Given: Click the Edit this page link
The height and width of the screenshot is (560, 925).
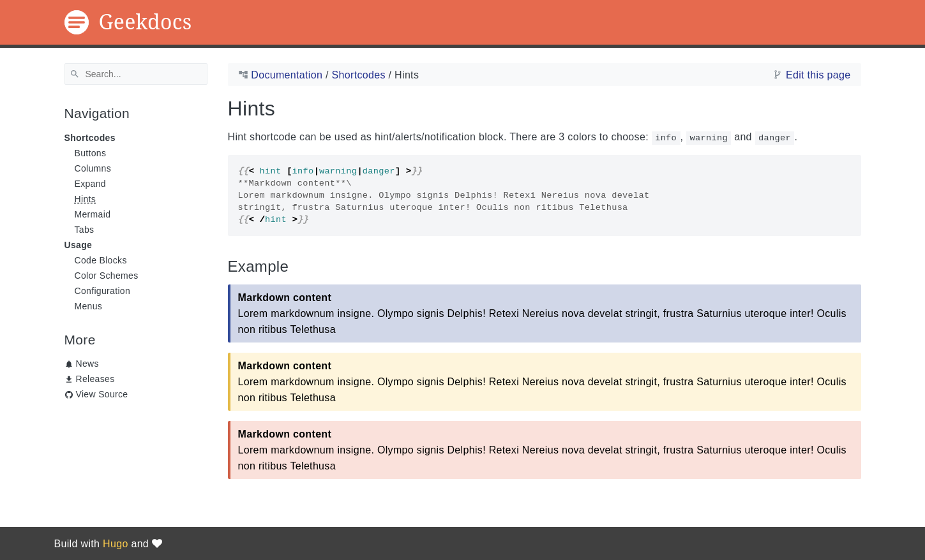Looking at the screenshot, I should (x=818, y=75).
